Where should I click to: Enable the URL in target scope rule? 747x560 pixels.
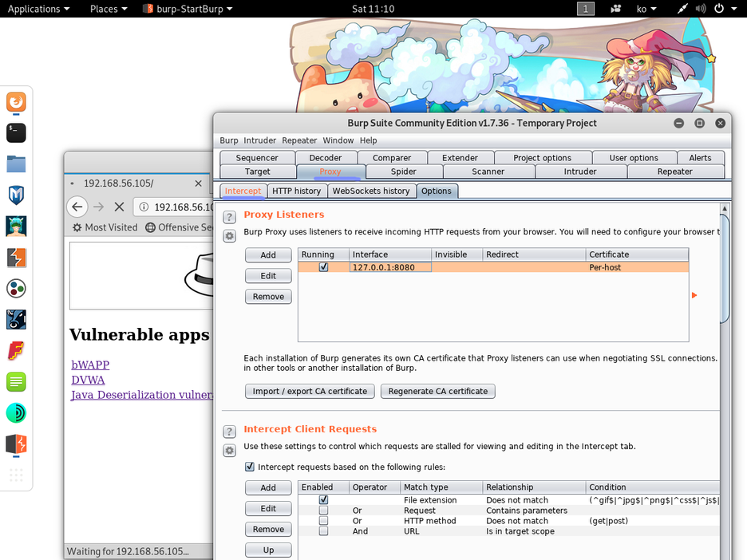(x=323, y=531)
